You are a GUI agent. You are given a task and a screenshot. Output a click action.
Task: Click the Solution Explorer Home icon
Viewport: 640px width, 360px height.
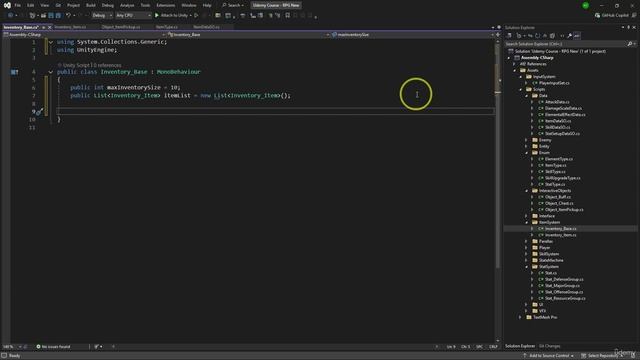coord(509,36)
